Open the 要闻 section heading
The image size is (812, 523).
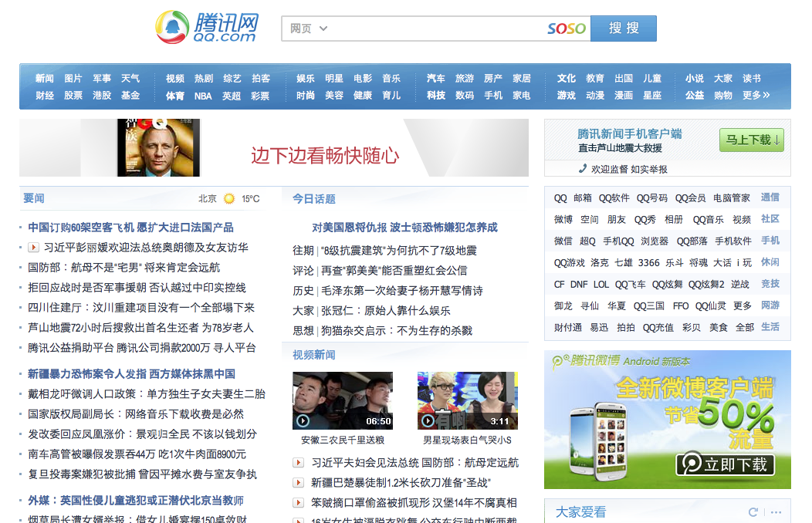click(34, 198)
